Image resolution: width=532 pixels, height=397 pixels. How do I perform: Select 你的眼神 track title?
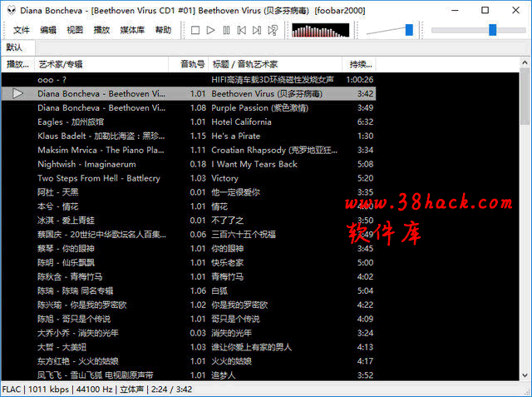click(x=227, y=249)
